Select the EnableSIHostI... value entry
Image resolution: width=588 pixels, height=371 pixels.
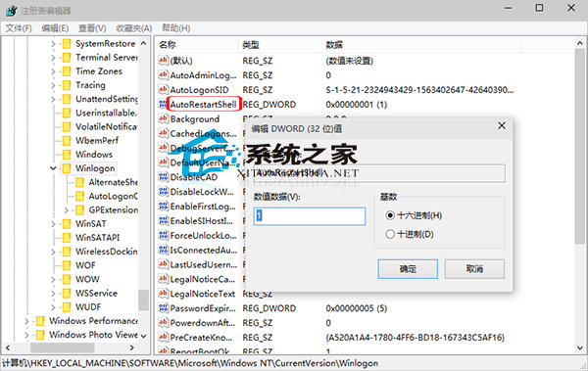[x=202, y=220]
